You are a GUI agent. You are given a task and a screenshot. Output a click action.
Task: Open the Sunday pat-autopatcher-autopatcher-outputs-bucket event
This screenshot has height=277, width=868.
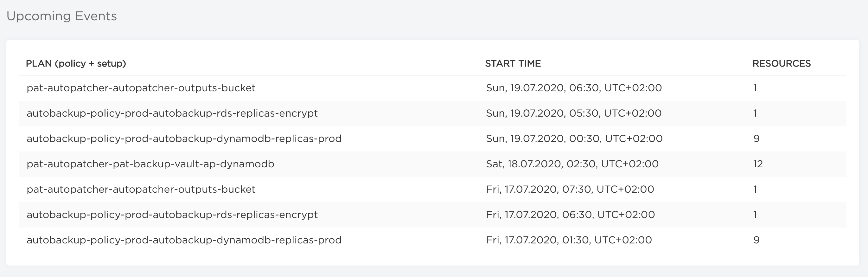[141, 88]
